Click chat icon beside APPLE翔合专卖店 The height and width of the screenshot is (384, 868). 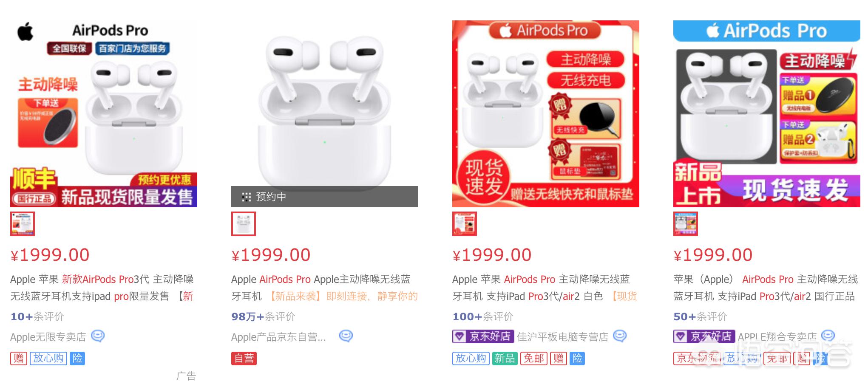pos(828,336)
